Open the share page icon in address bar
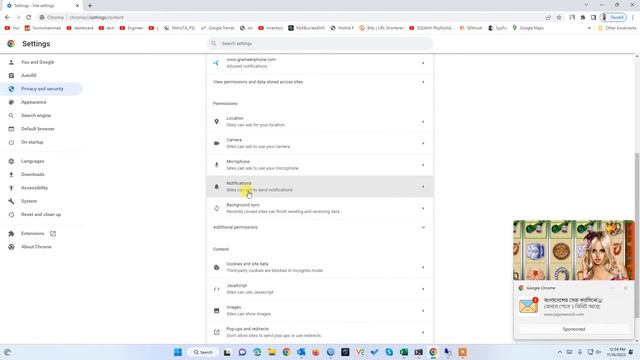 pos(548,17)
